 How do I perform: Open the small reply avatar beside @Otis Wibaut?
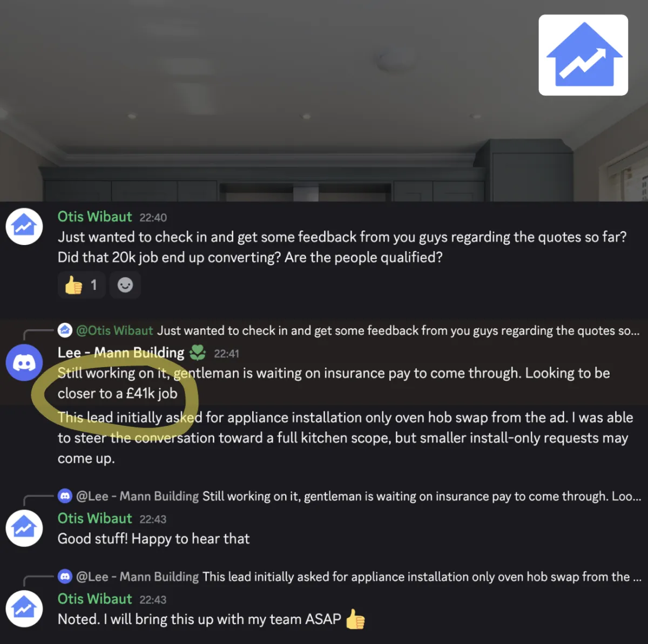point(65,330)
